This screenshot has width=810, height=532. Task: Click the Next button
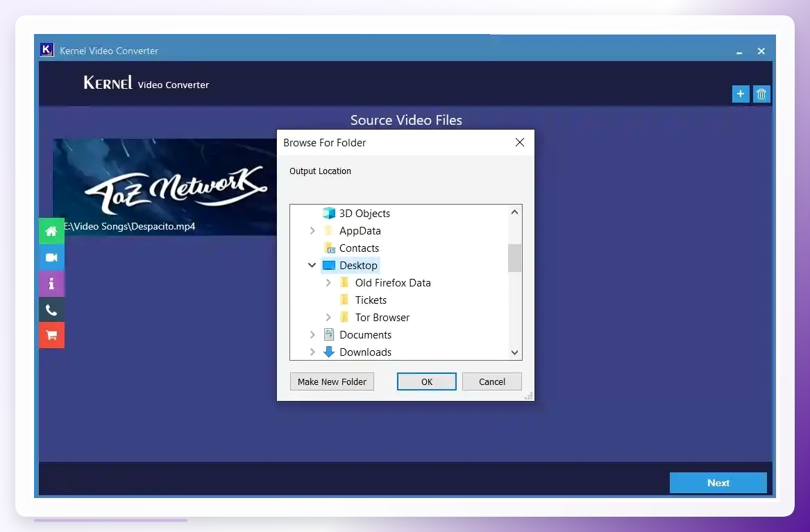(x=718, y=483)
